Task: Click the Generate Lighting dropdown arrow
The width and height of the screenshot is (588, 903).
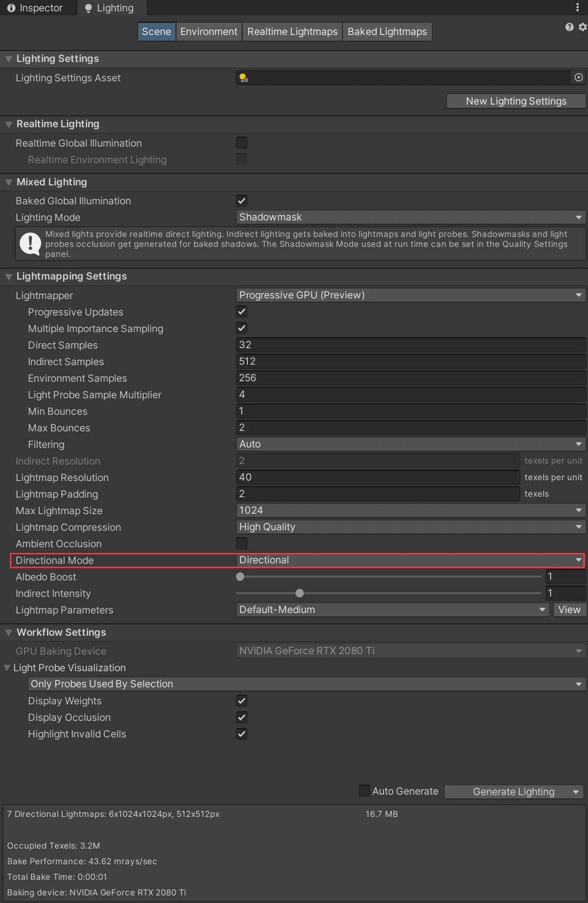Action: (x=576, y=792)
